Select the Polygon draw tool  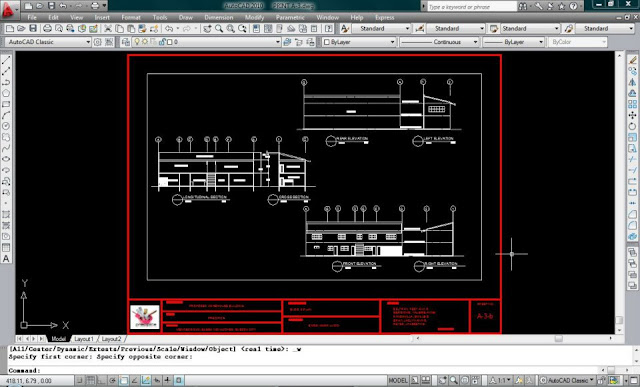(6, 93)
